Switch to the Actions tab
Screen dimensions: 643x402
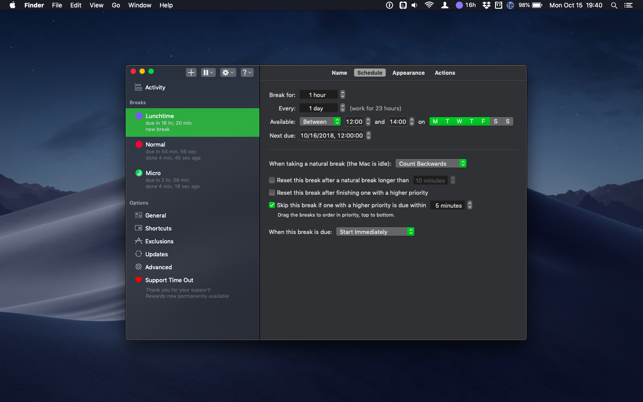point(445,73)
